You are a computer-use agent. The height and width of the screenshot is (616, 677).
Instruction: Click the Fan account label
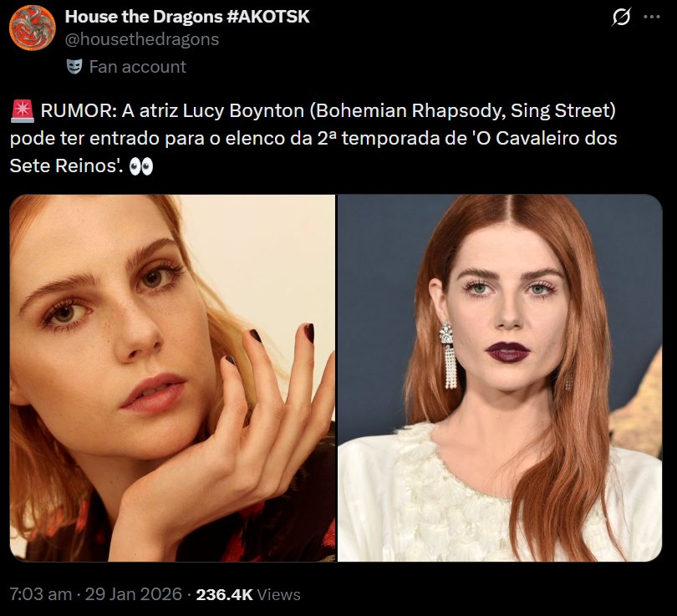[137, 67]
